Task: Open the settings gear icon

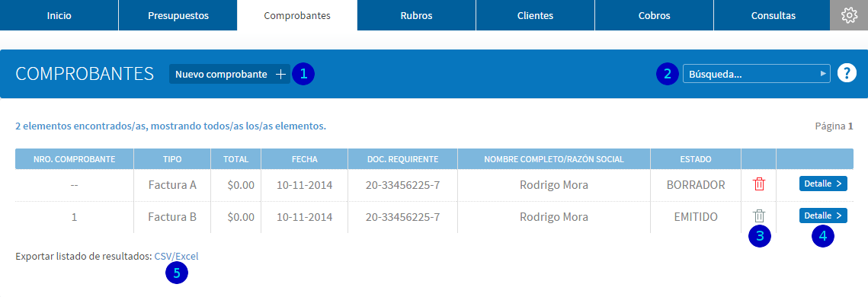Action: [849, 15]
